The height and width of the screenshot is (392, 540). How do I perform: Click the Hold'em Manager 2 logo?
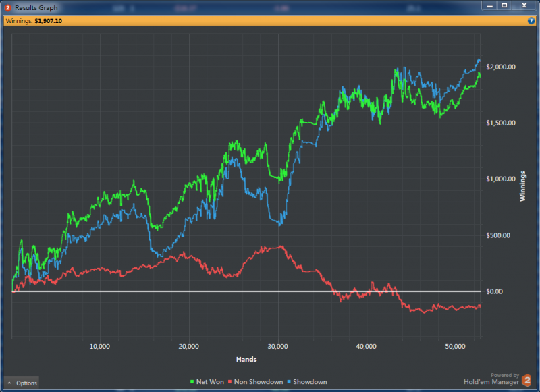(526, 381)
